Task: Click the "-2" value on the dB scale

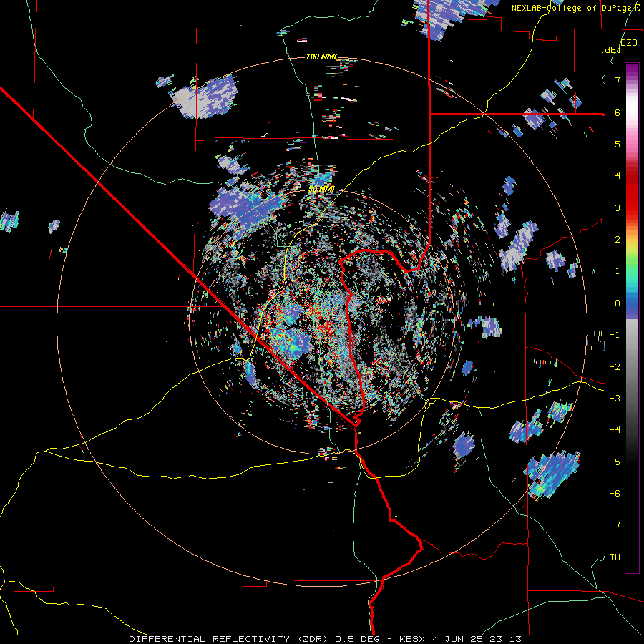Action: (615, 366)
